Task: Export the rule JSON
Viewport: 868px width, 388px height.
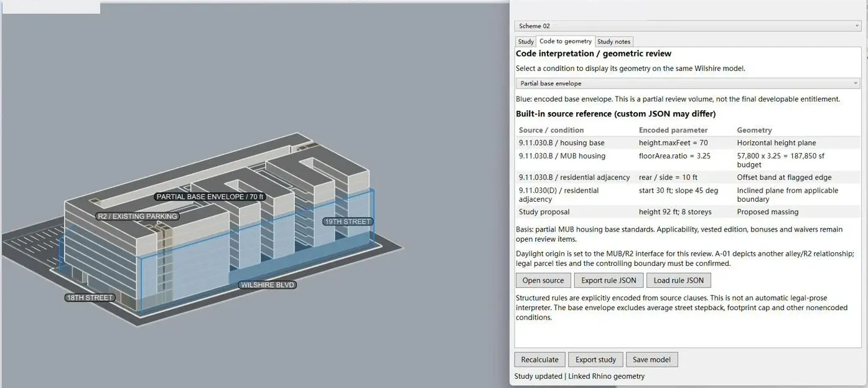Action: (609, 280)
